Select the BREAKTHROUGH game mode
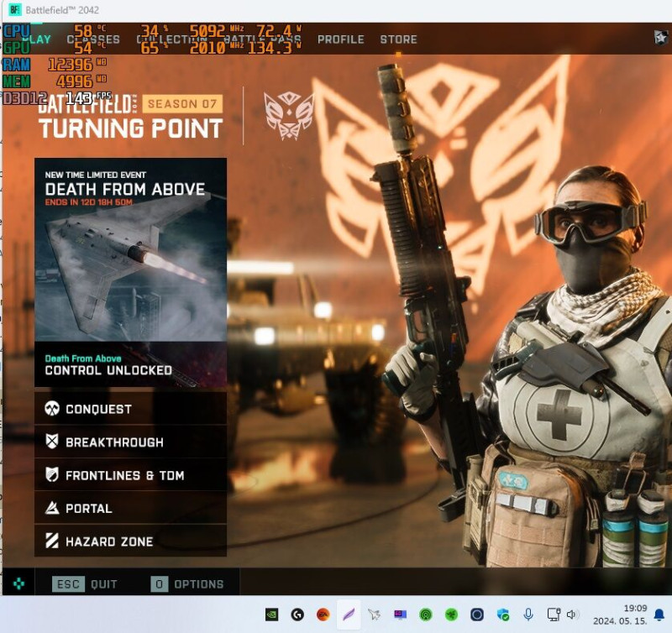The width and height of the screenshot is (672, 633). point(131,442)
